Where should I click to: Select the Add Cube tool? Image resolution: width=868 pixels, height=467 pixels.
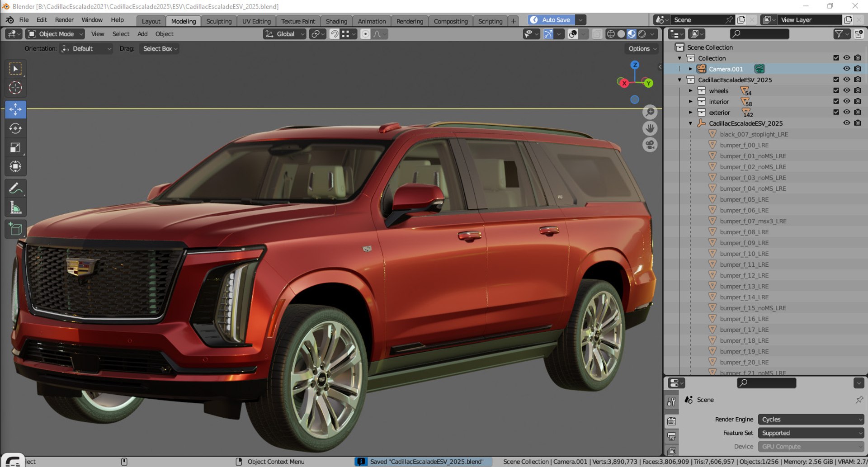tap(15, 229)
